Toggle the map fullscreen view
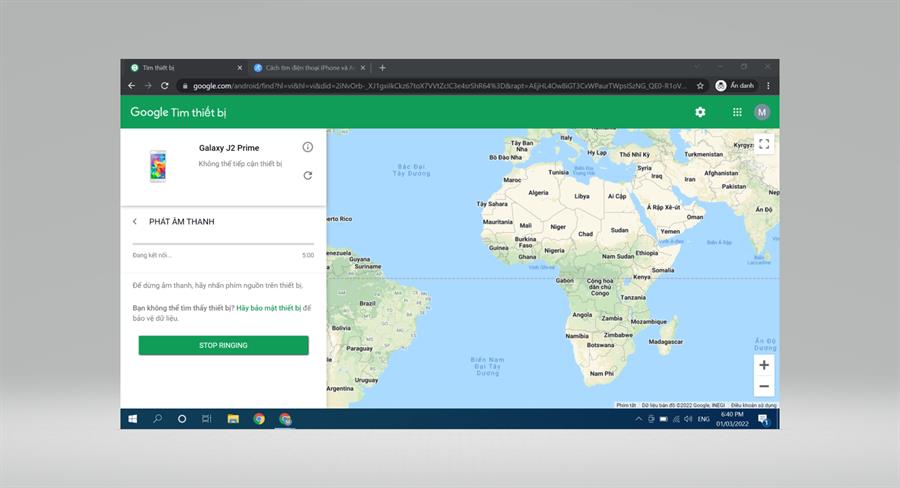The width and height of the screenshot is (900, 488). (764, 144)
